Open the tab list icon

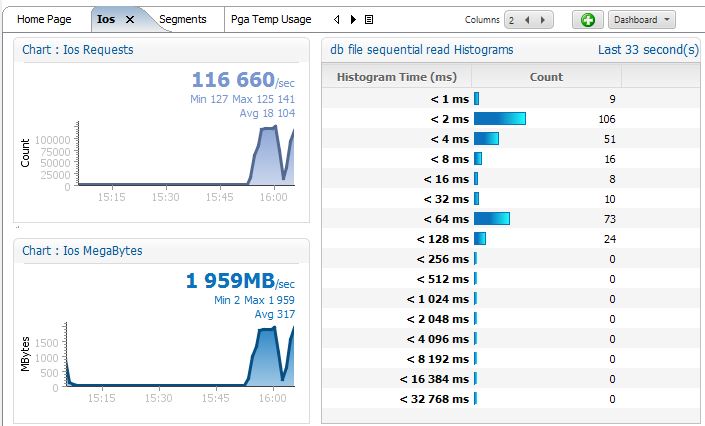[369, 19]
